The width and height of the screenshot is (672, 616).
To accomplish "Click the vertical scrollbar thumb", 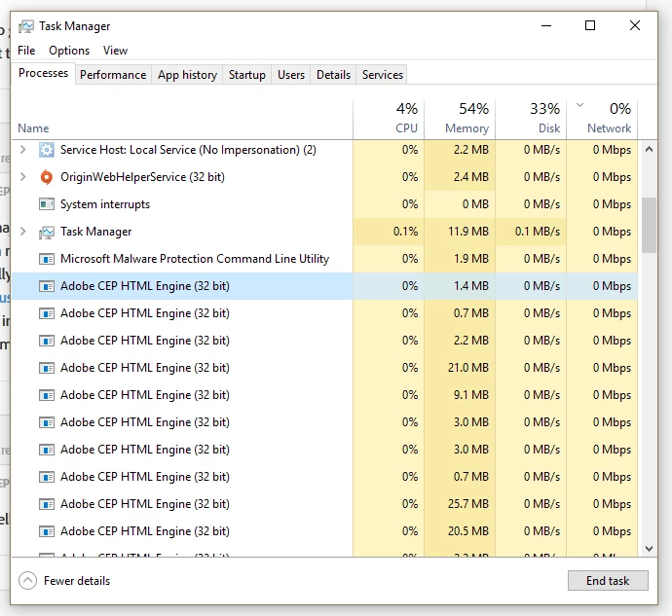I will (649, 225).
